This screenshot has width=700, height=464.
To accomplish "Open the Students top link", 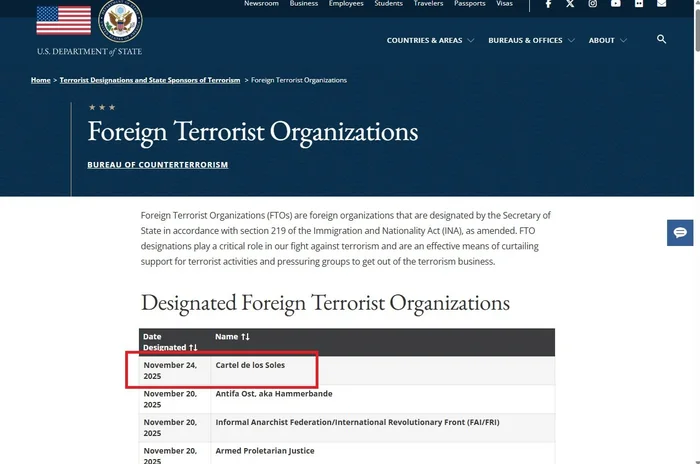I will (388, 4).
